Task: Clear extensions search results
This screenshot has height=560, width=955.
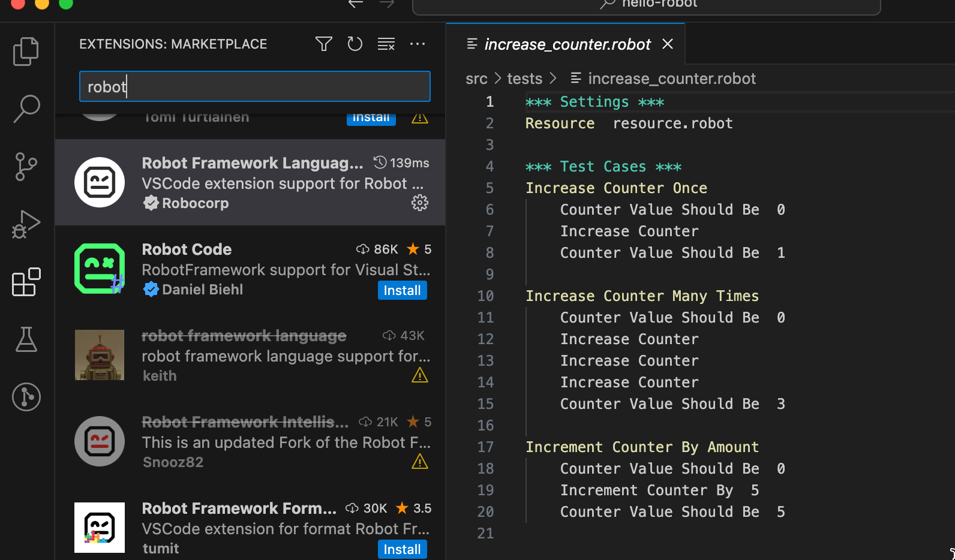Action: [x=386, y=44]
